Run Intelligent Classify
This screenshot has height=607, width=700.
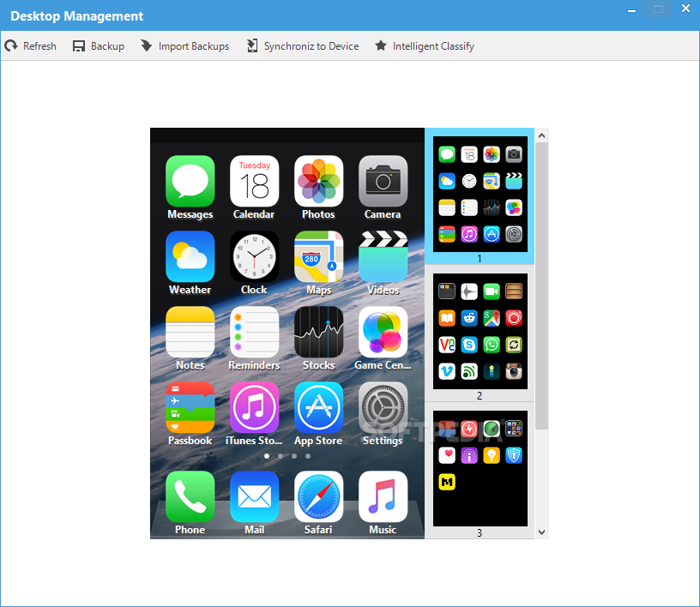click(x=425, y=46)
